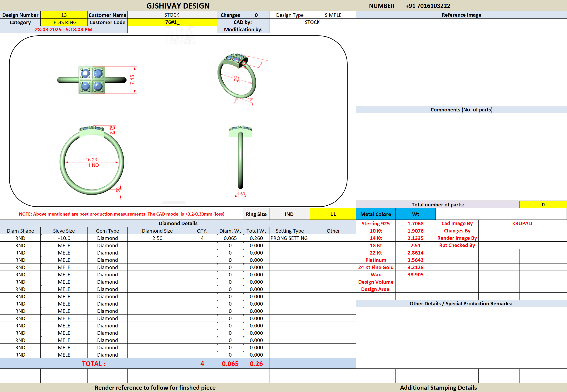The width and height of the screenshot is (567, 392).
Task: Click the CAD by STOCK cell
Action: (x=313, y=22)
